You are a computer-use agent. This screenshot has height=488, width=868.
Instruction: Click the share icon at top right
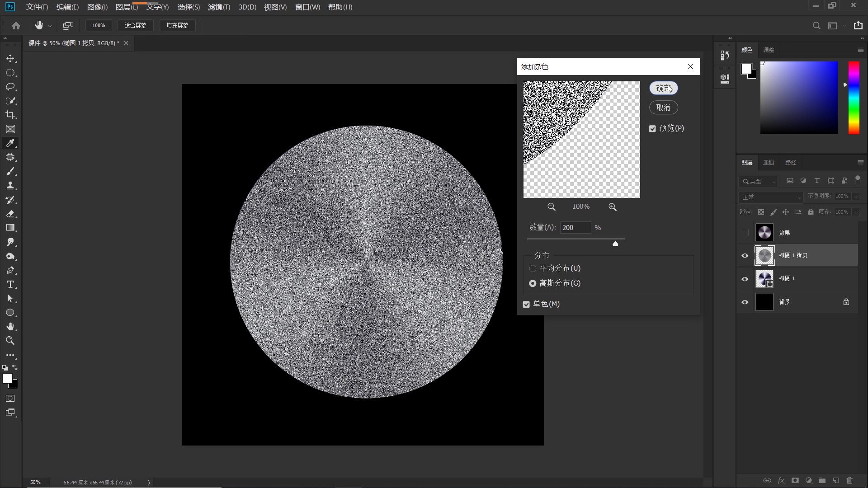pyautogui.click(x=858, y=25)
